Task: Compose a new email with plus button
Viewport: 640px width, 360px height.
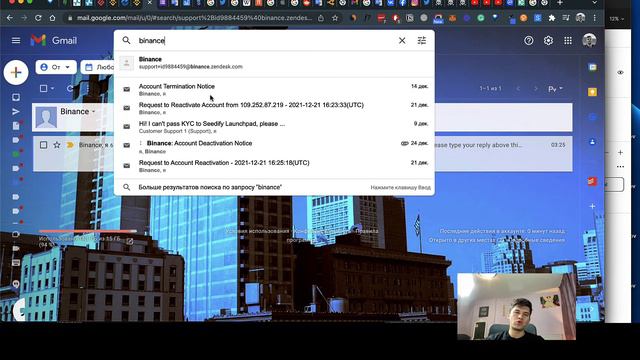Action: tap(16, 72)
